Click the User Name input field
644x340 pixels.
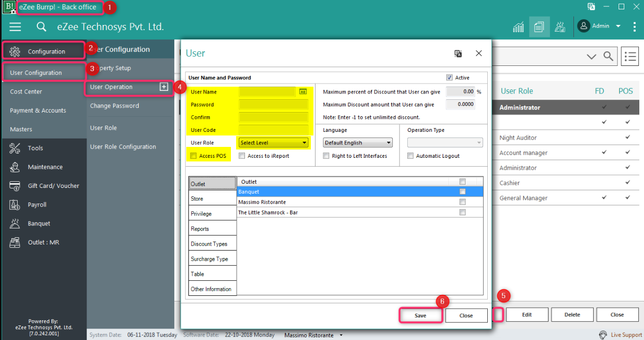(x=267, y=92)
